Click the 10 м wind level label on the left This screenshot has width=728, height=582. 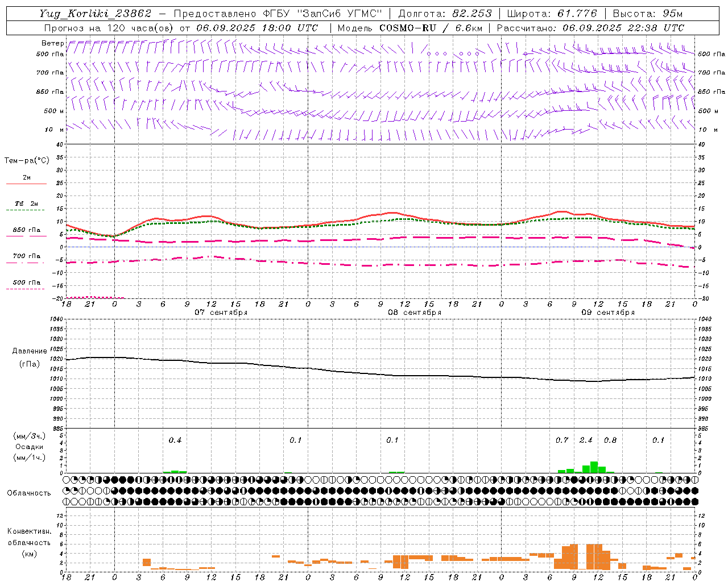[x=54, y=130]
